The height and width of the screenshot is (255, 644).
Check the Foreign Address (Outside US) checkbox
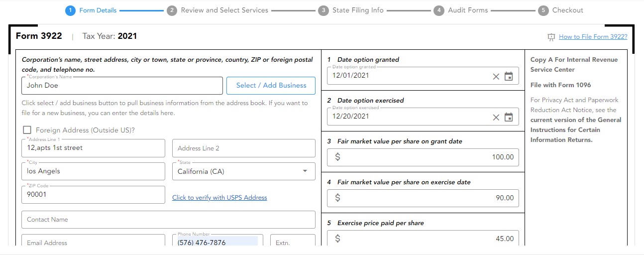(27, 130)
